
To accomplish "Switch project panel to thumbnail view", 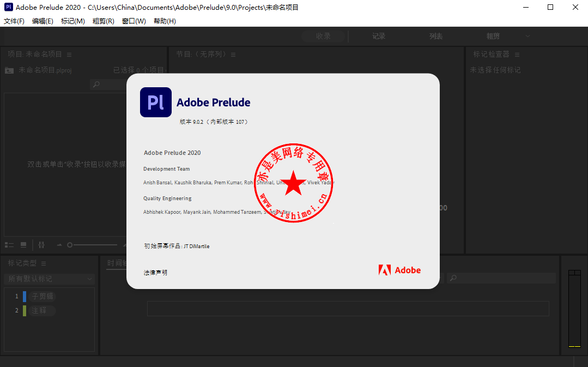I will (23, 245).
